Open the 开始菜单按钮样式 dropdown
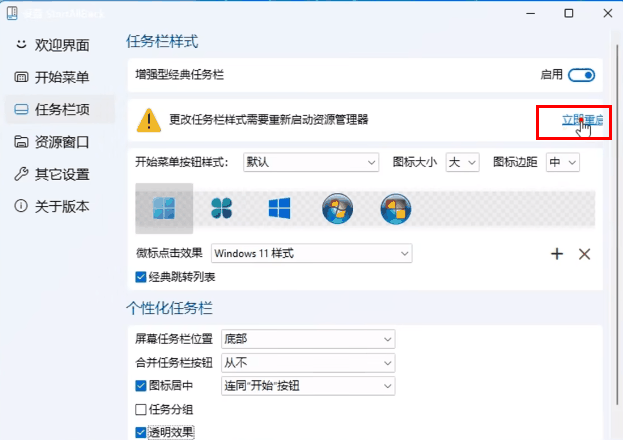Screen dimensions: 623x440 (311, 162)
